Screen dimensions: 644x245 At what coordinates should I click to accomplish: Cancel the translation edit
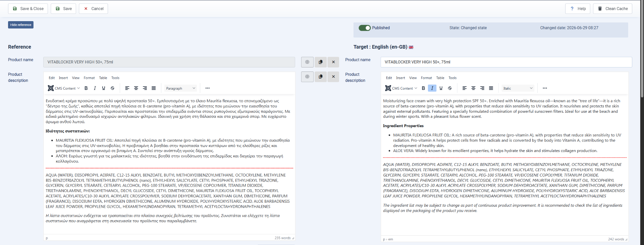93,9
